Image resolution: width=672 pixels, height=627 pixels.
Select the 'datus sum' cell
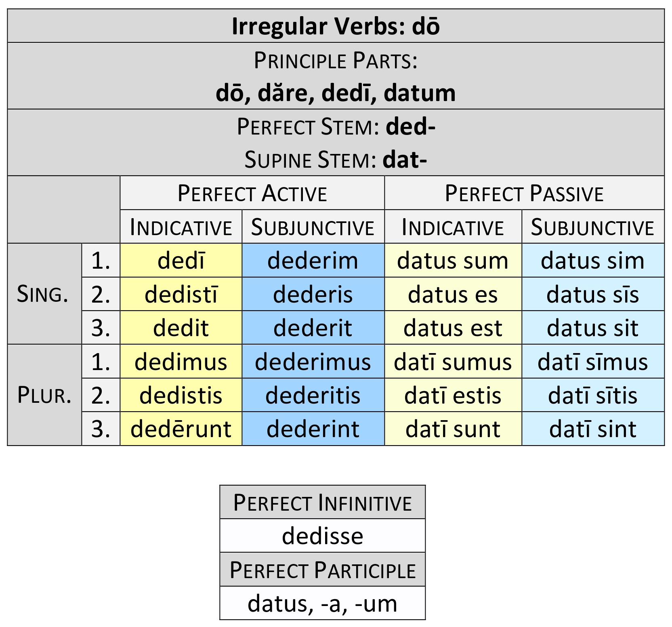(453, 261)
